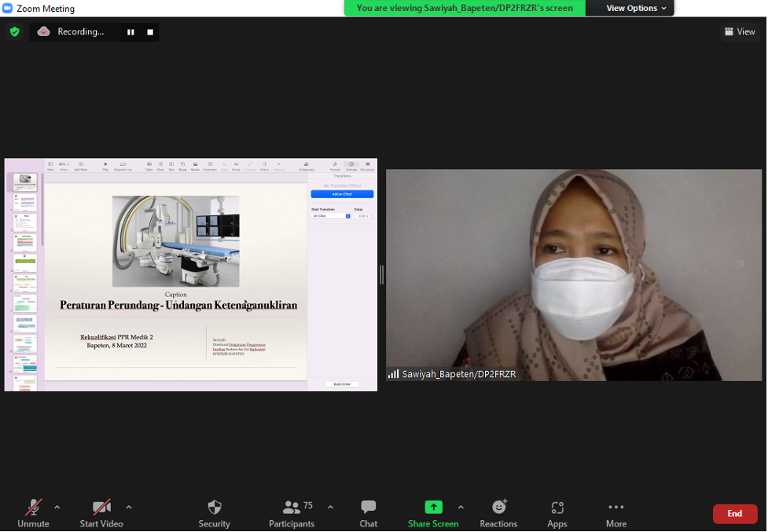Open audio options arrow next to Unmute
Screen dimensions: 768x532
point(57,508)
